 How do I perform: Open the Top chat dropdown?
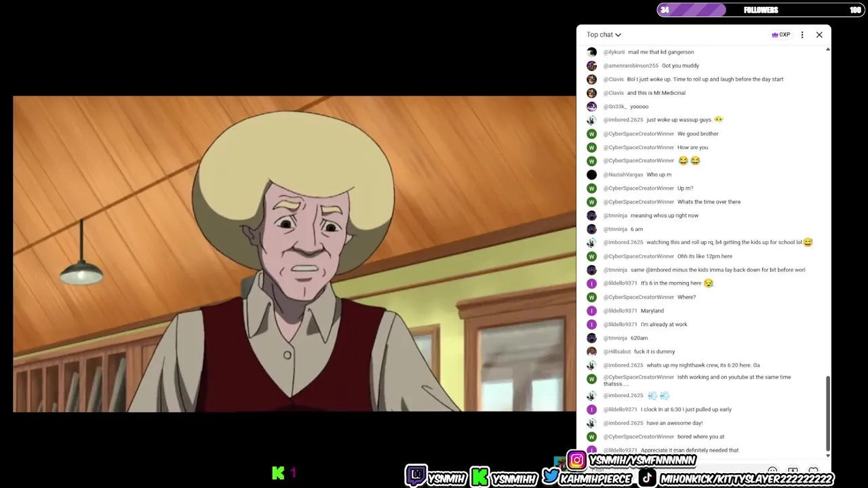tap(604, 35)
